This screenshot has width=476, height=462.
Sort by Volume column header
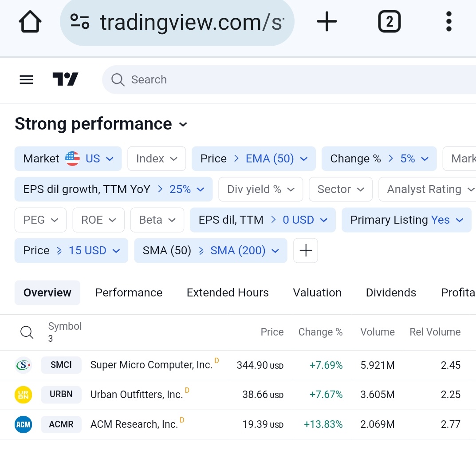click(x=378, y=332)
